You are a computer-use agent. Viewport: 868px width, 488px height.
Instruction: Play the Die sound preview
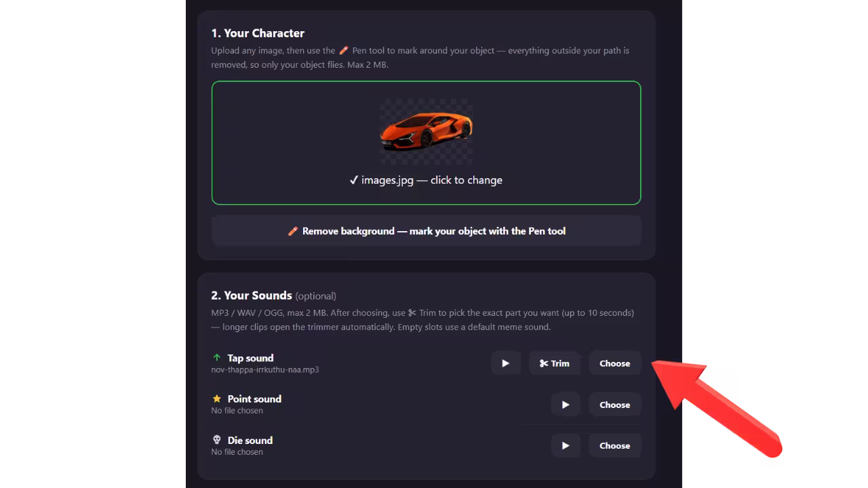pos(566,445)
